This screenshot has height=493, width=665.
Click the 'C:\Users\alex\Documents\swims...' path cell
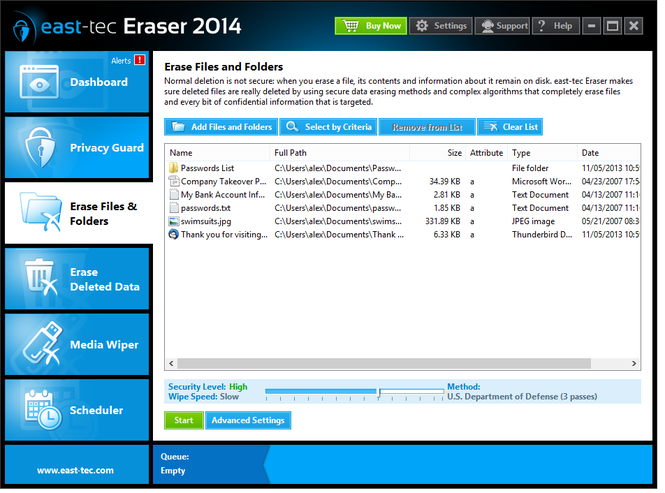click(338, 221)
